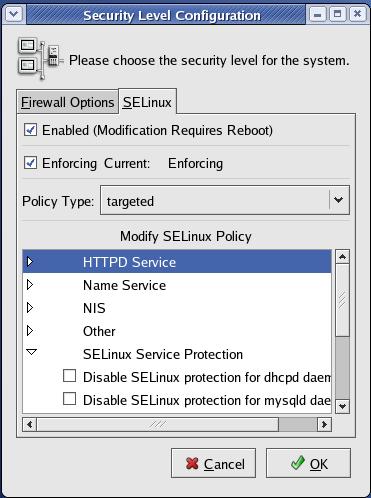Screen dimensions: 371x498
Task: Click the horizontal scrollbar left arrow
Action: click(30, 425)
